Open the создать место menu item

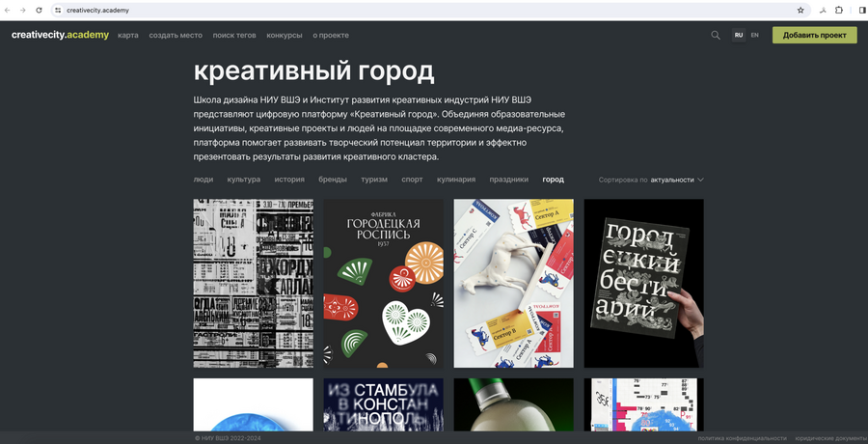(x=176, y=35)
